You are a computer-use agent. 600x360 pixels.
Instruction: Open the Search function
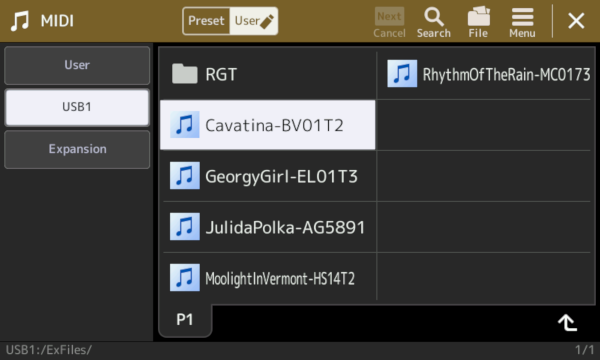[x=434, y=22]
